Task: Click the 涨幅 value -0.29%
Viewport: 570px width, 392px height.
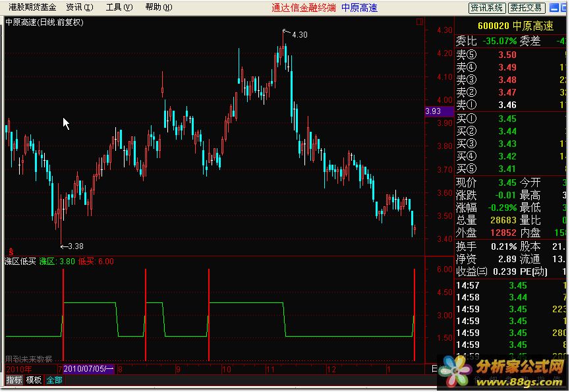Action: 502,208
